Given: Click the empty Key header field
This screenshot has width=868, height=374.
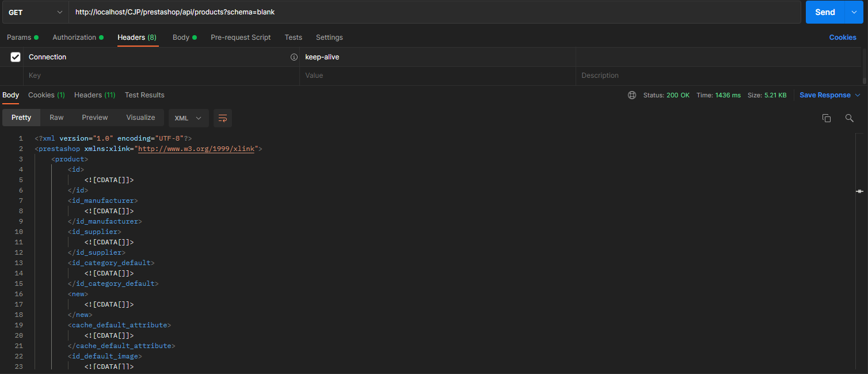Looking at the screenshot, I should (x=161, y=75).
